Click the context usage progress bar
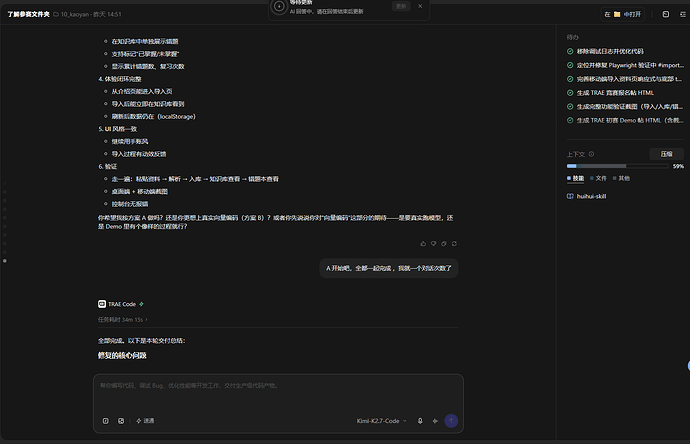 coord(617,166)
